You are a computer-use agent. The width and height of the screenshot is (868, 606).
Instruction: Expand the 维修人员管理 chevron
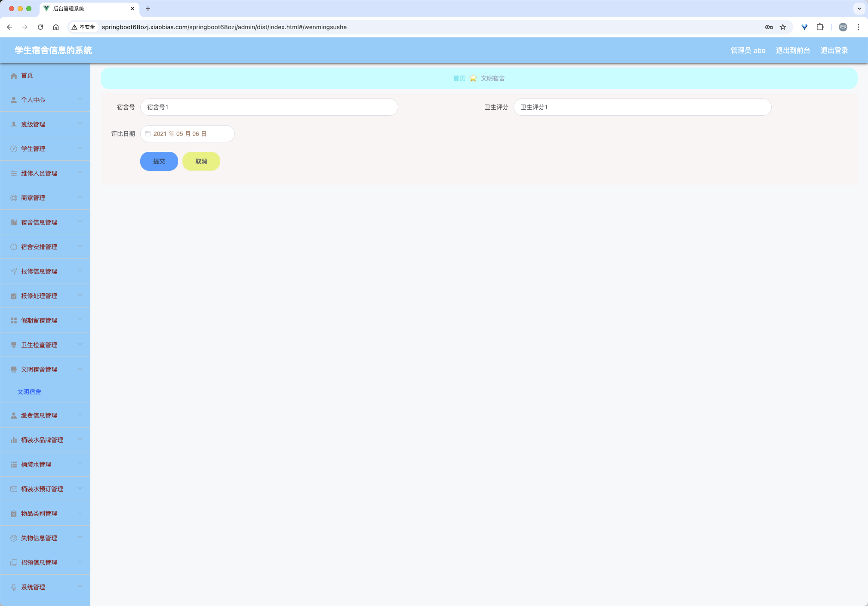coord(80,173)
